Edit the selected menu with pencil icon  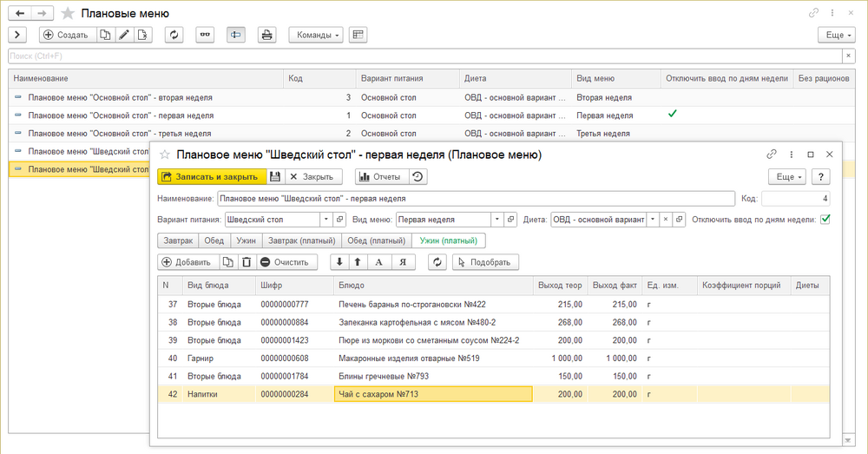tap(124, 35)
